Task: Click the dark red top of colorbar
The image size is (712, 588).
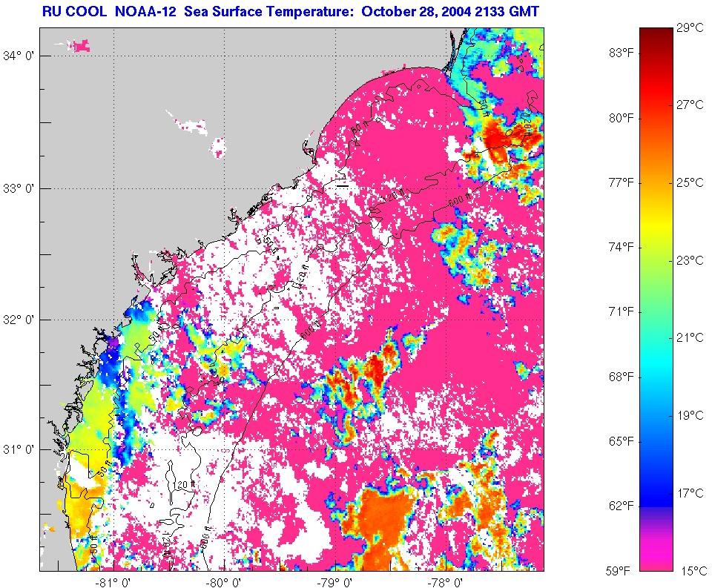Action: point(656,36)
